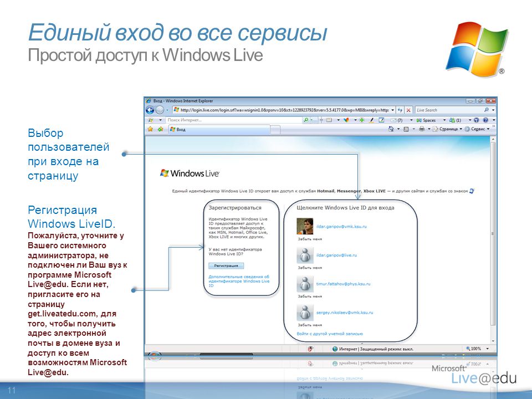Expand the dropdown next to mail (7)
532x399 pixels.
(411, 120)
